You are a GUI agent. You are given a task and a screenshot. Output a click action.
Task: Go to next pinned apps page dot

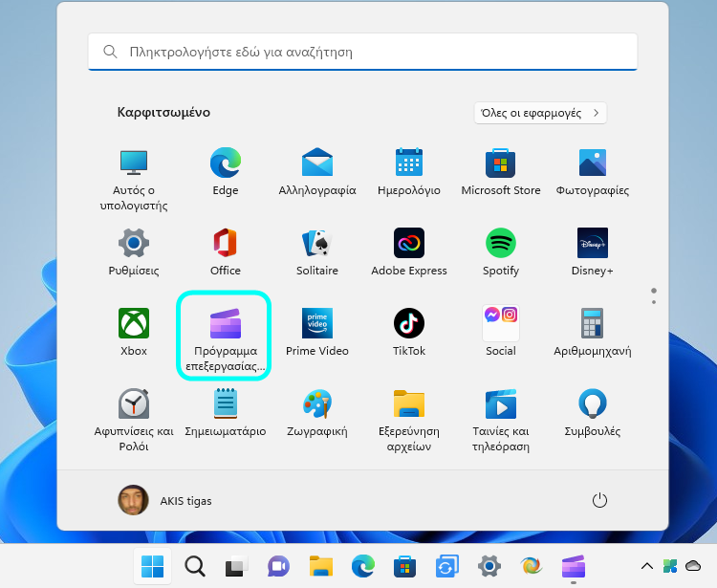(654, 302)
